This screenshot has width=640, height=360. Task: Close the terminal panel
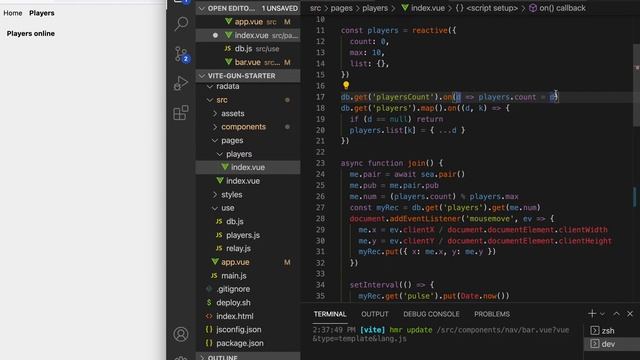pyautogui.click(x=630, y=313)
